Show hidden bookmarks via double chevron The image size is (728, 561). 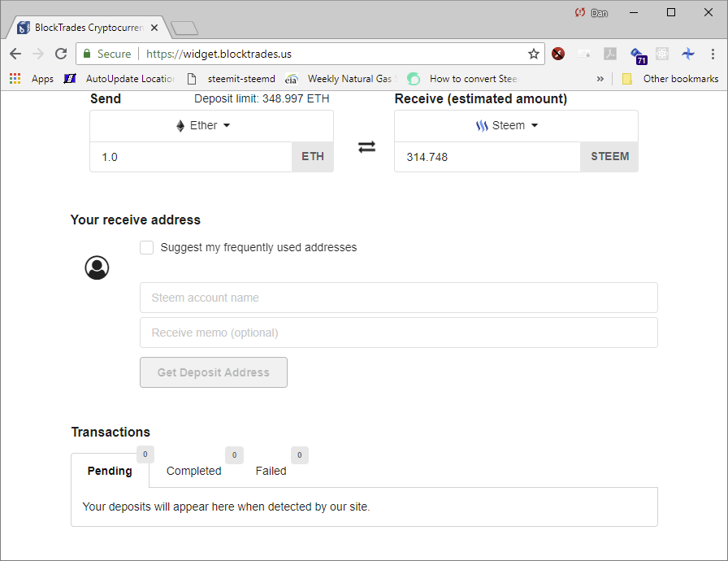[x=600, y=79]
